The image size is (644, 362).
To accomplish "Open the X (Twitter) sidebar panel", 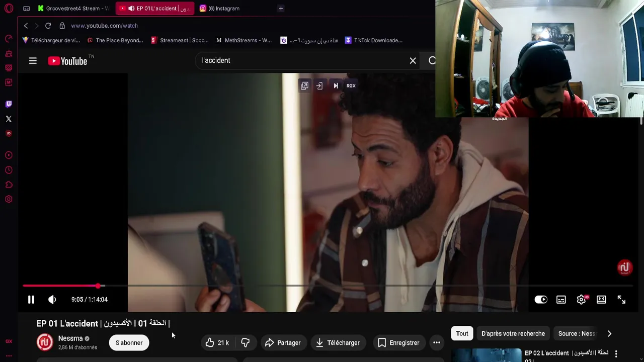I will (x=9, y=119).
